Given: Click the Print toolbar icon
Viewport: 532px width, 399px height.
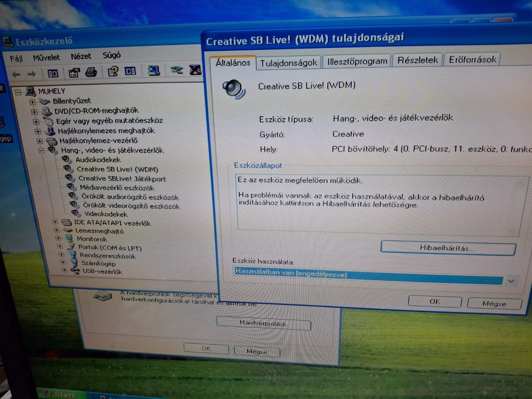Looking at the screenshot, I should click(x=91, y=72).
